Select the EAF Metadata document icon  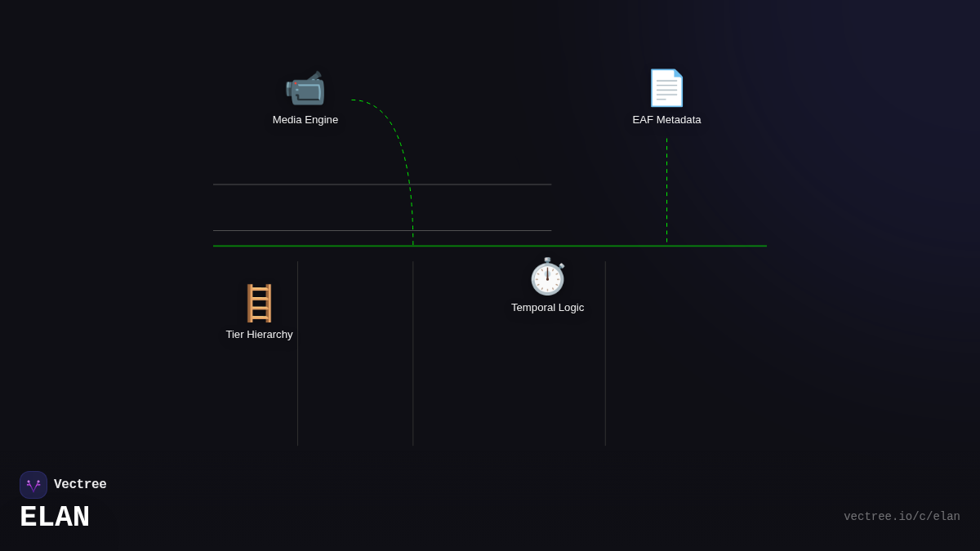pos(666,88)
